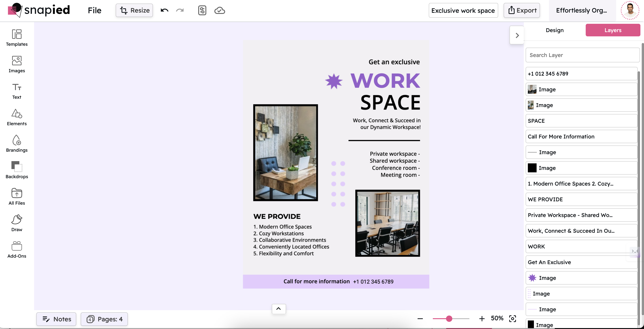Click the purple WORK heading on canvas
Image resolution: width=644 pixels, height=329 pixels.
385,81
